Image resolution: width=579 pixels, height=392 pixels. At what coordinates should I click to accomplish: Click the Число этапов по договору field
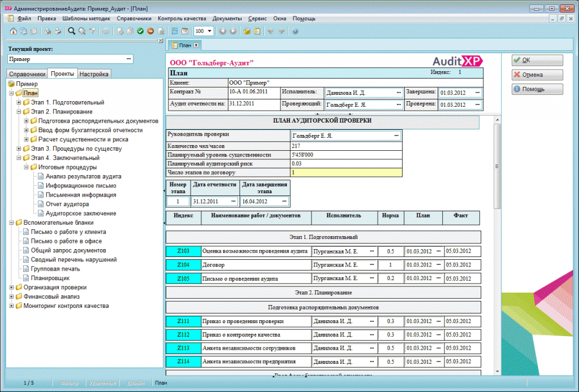[x=346, y=173]
